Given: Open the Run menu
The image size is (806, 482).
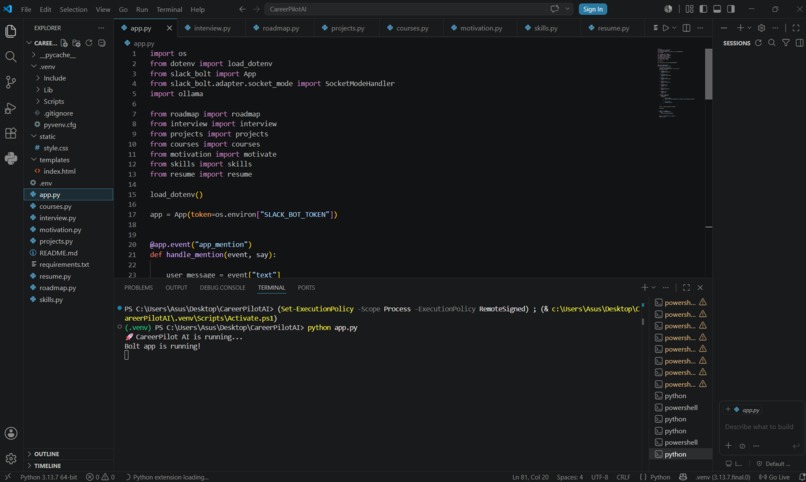Looking at the screenshot, I should pos(142,9).
